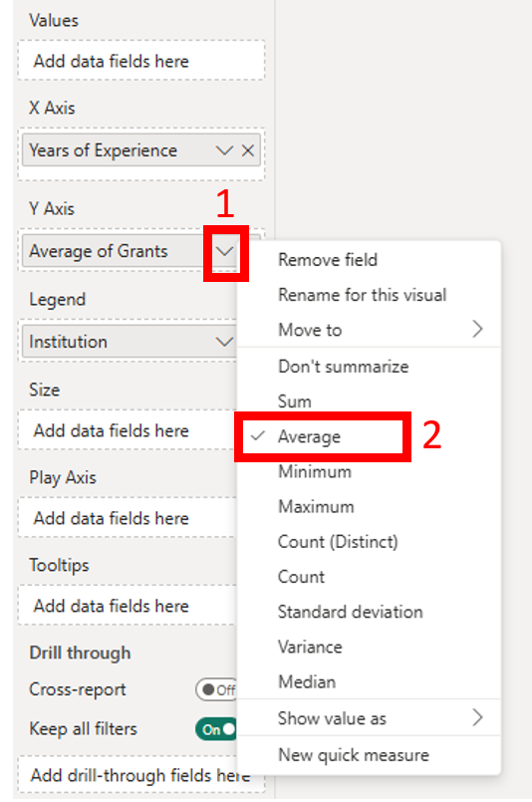Image resolution: width=532 pixels, height=802 pixels.
Task: Select Standard deviation aggregation
Action: [369, 612]
